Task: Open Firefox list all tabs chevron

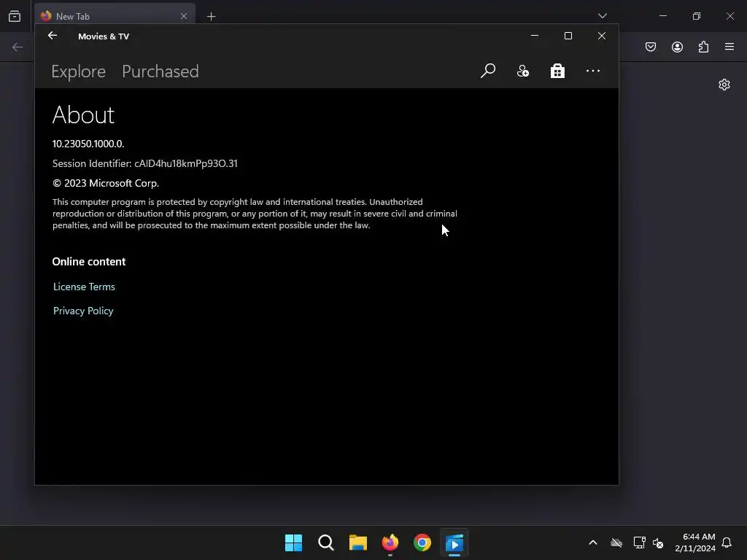Action: pyautogui.click(x=602, y=16)
